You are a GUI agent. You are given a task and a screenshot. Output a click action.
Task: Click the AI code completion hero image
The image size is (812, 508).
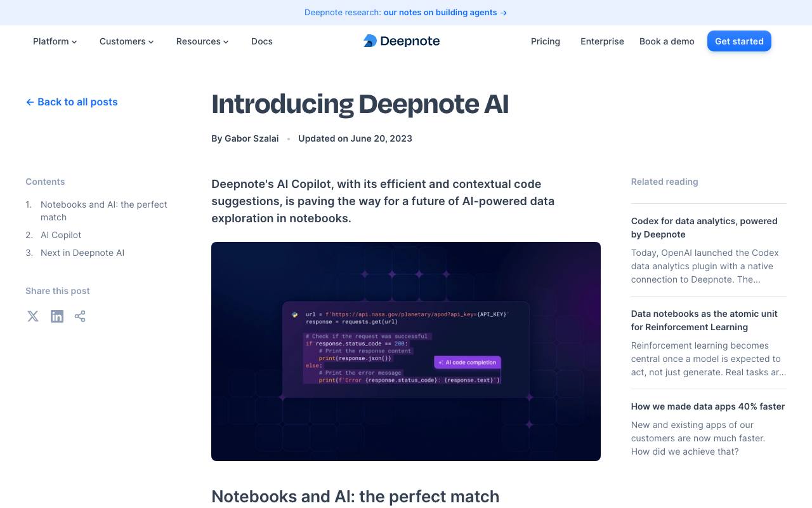(406, 351)
